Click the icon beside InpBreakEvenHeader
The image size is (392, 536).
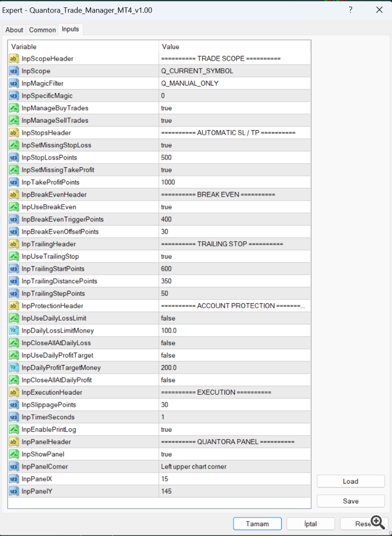14,195
